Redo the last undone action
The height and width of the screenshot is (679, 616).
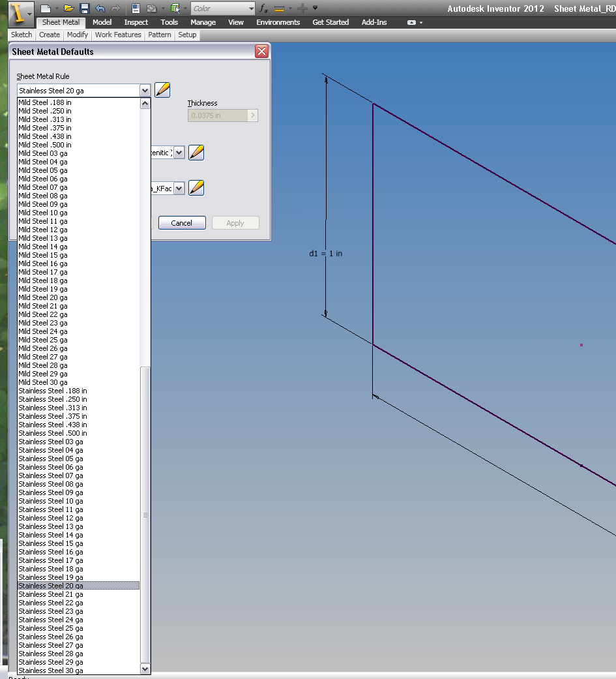[x=115, y=7]
